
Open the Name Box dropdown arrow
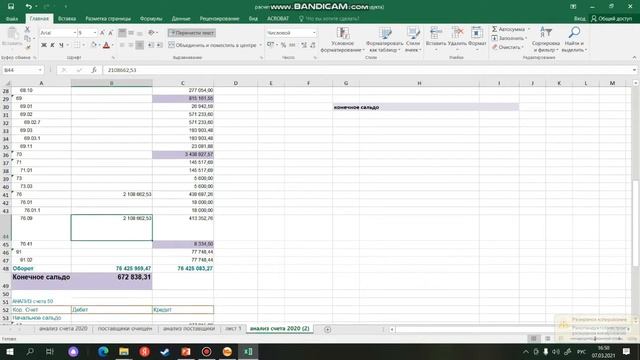pos(40,70)
